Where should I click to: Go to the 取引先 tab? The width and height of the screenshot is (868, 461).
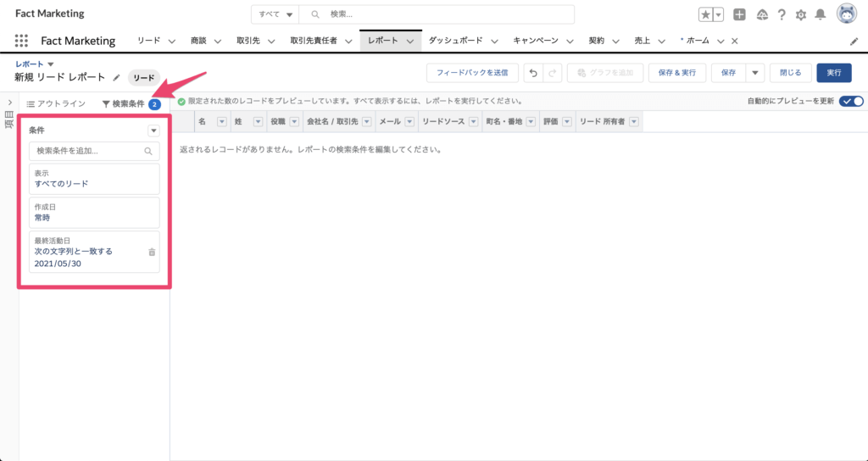coord(248,41)
